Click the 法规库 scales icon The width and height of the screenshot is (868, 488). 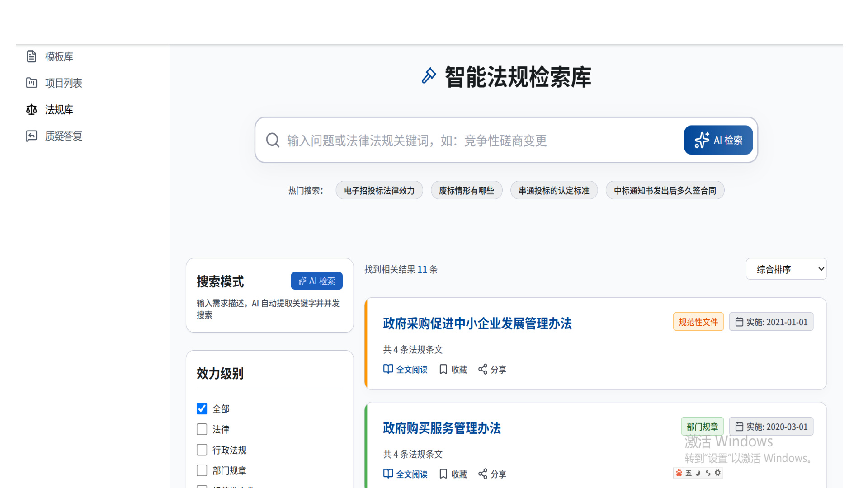(x=32, y=109)
